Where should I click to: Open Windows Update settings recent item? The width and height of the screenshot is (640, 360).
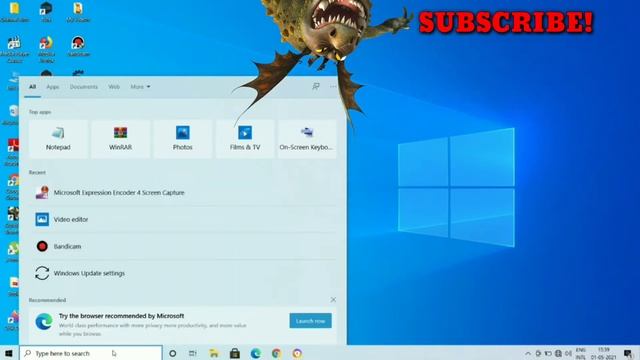pyautogui.click(x=183, y=273)
